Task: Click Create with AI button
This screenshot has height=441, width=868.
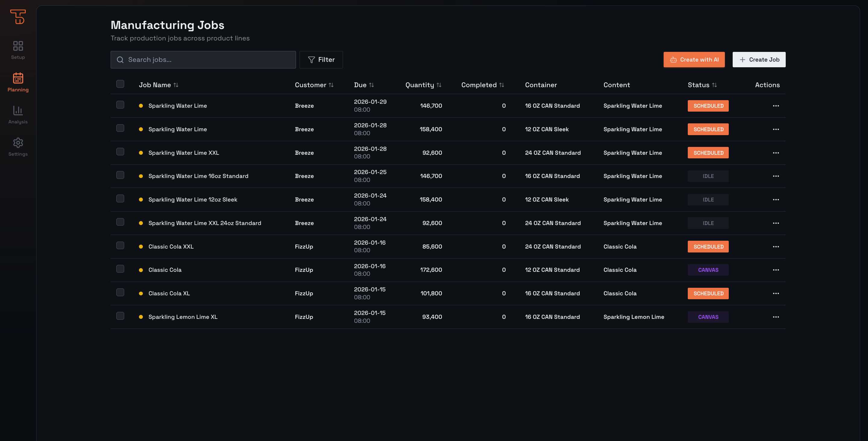Action: click(694, 60)
